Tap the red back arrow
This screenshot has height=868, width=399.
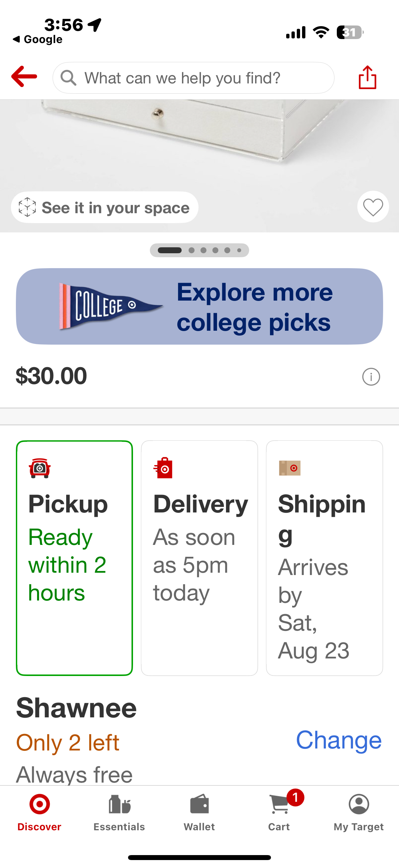pos(24,77)
